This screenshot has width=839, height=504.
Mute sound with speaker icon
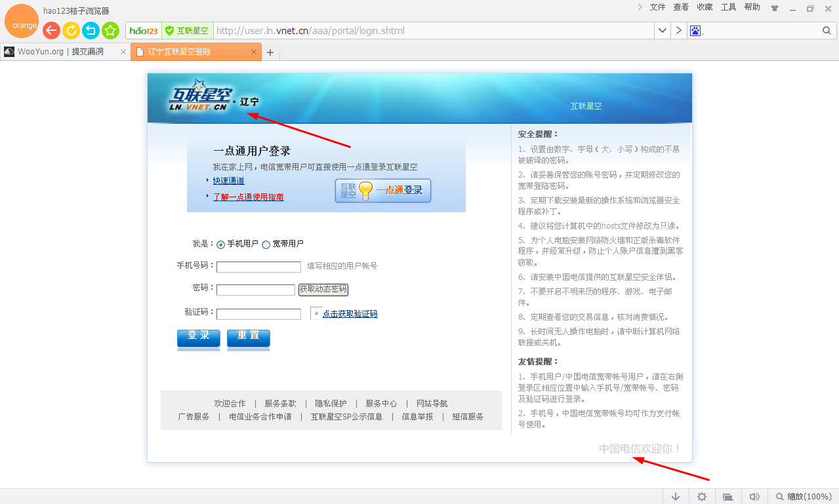point(754,497)
